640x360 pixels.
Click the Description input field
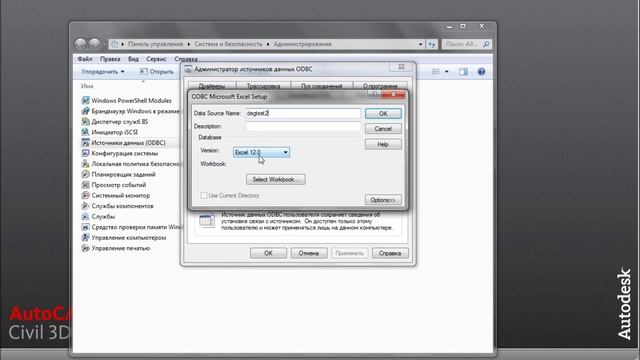click(303, 127)
